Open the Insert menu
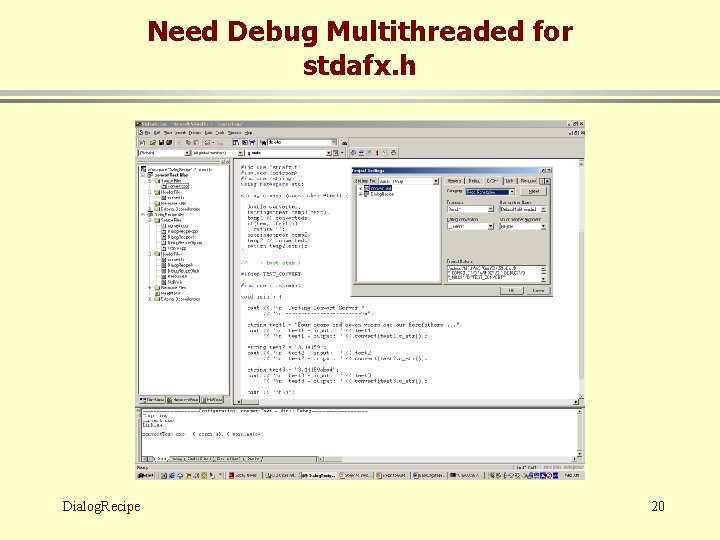This screenshot has height=540, width=720. (x=180, y=133)
